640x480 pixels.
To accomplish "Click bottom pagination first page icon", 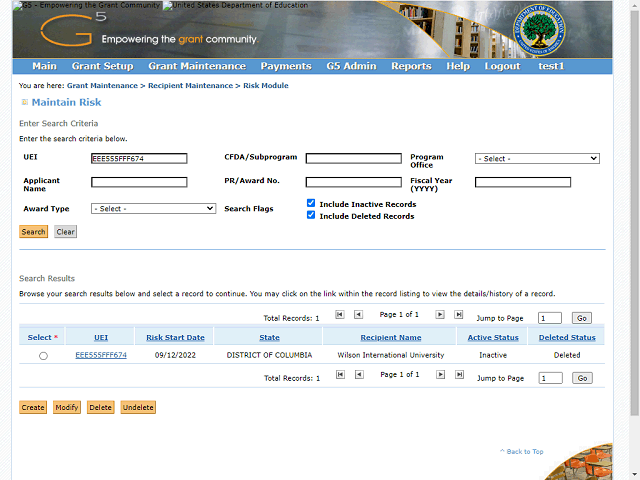I will pyautogui.click(x=340, y=375).
